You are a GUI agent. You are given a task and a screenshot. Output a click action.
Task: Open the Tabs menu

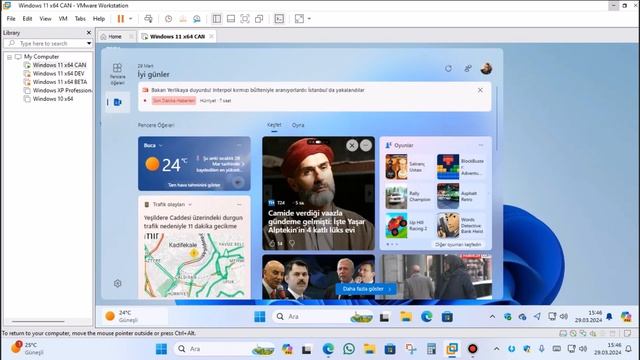[80, 19]
